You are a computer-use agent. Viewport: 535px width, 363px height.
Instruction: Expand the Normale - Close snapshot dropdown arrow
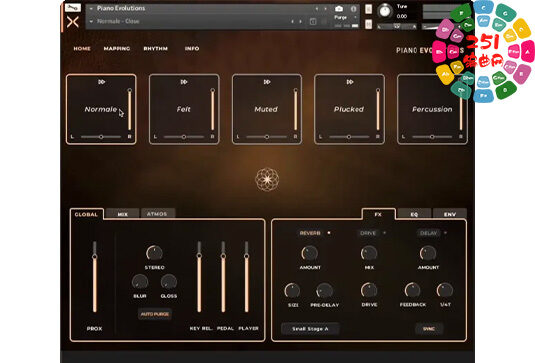tap(91, 21)
